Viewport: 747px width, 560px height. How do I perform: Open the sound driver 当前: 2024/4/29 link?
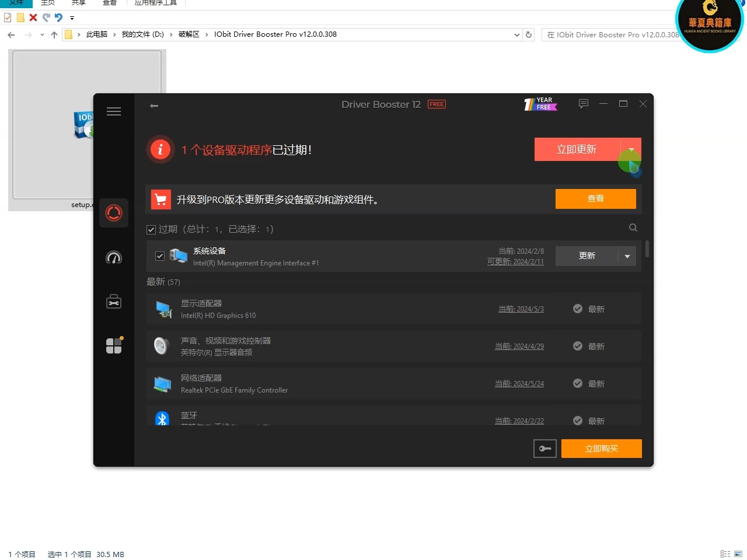click(519, 346)
